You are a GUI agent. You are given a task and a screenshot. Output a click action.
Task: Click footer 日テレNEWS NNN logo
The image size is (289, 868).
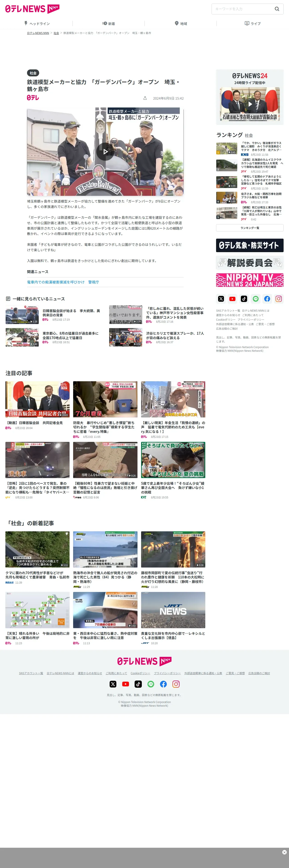coord(144,661)
